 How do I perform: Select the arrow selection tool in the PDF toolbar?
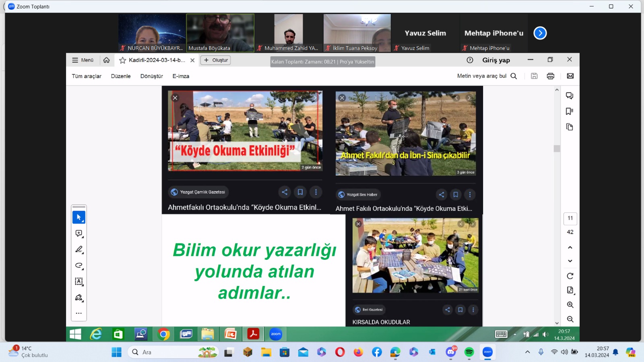point(79,217)
